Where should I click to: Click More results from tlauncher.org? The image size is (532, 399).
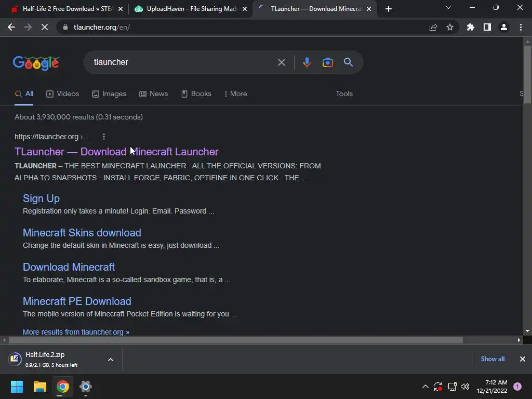pos(76,332)
